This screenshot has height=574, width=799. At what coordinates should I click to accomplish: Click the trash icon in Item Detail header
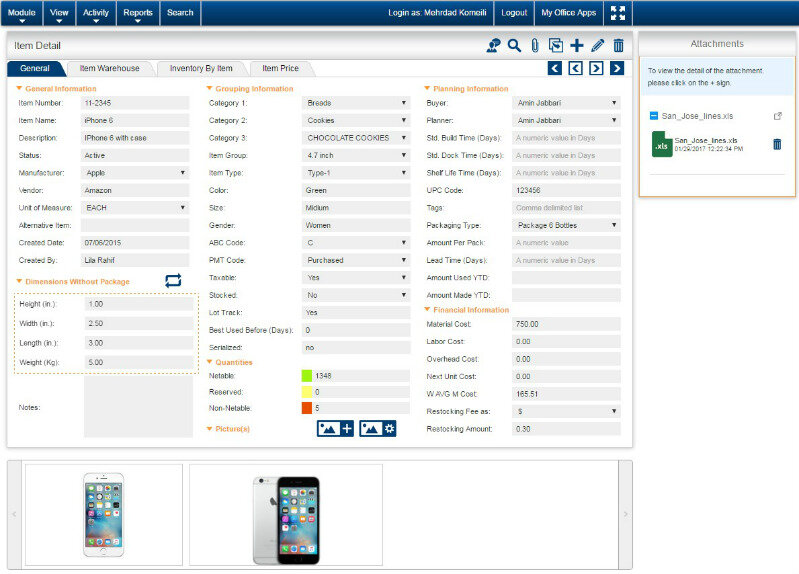tap(619, 45)
